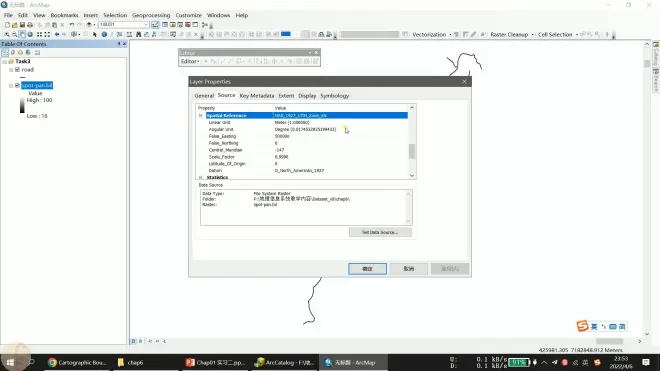Open the Editor dropdown menu
Image resolution: width=660 pixels, height=371 pixels.
click(x=190, y=61)
